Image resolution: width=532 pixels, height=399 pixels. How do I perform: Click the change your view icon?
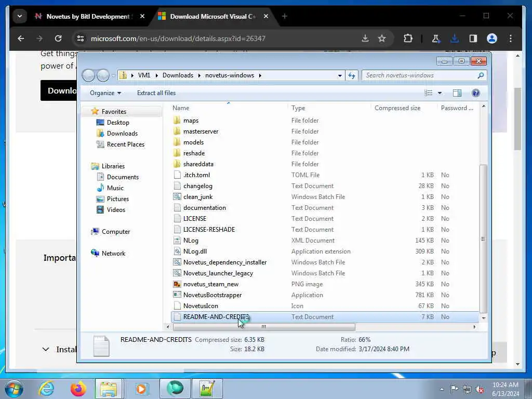tap(429, 93)
